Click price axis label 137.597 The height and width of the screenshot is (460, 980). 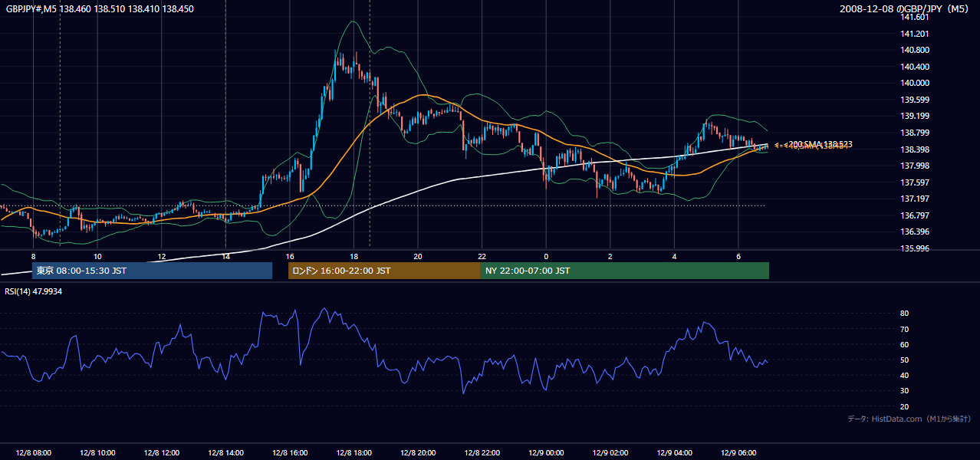click(916, 182)
